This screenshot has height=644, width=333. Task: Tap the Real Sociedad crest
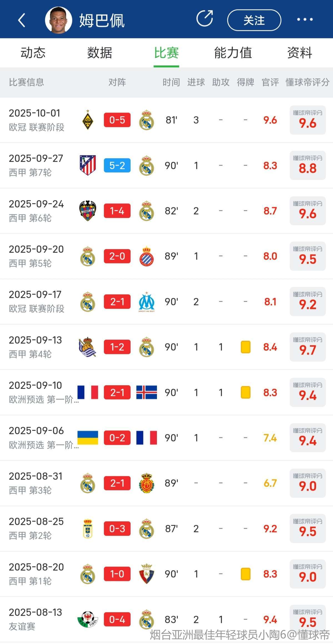pyautogui.click(x=88, y=347)
